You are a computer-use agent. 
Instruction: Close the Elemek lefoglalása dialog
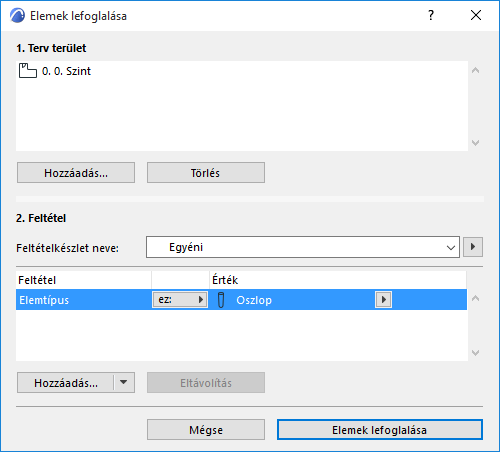pos(476,15)
